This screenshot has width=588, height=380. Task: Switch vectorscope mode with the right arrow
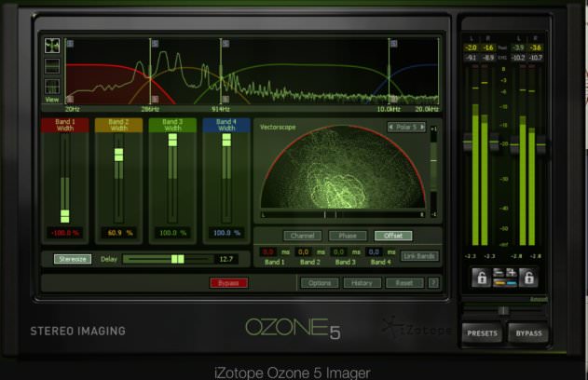(x=422, y=127)
